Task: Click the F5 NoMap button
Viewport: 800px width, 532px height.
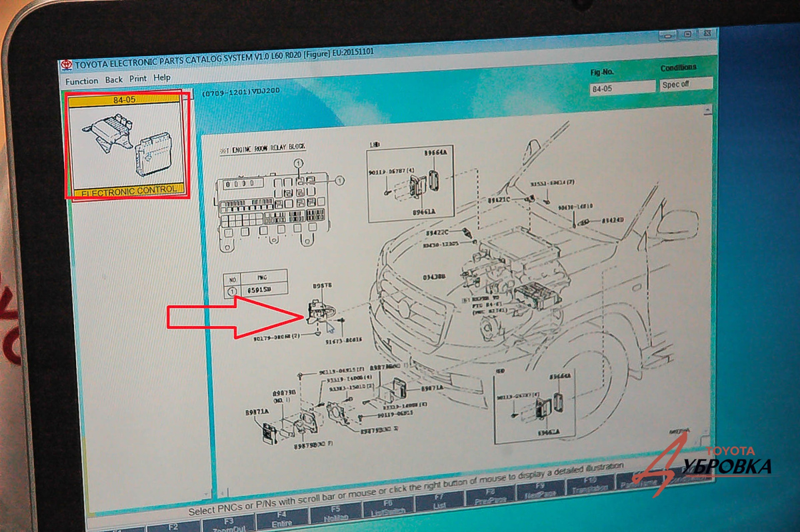Action: [x=335, y=512]
